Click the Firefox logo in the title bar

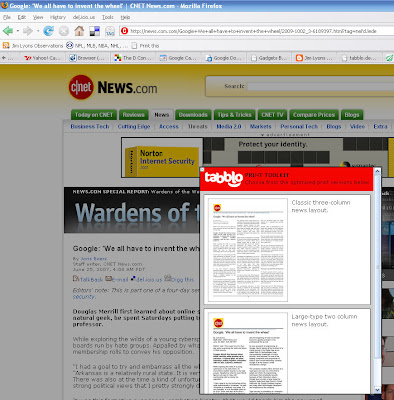(x=4, y=5)
